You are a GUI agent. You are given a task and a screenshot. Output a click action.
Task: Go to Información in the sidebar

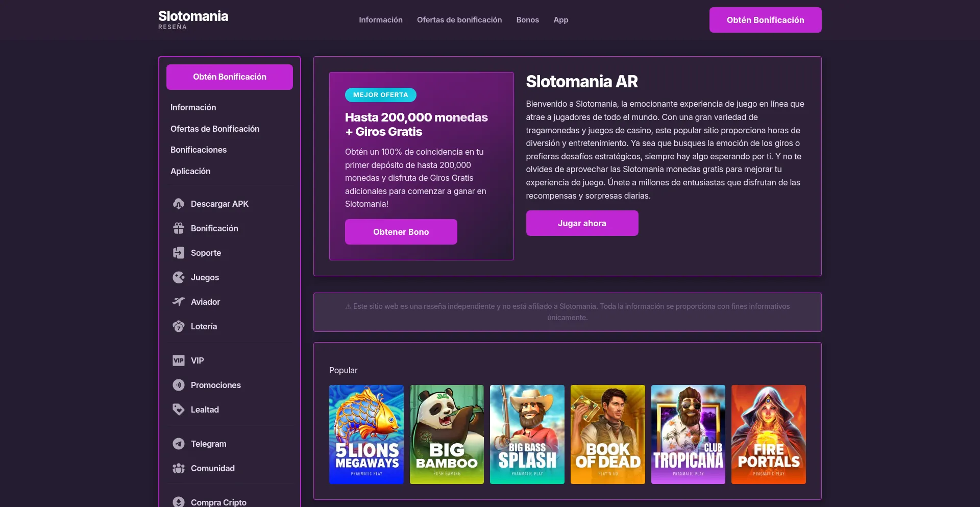(x=193, y=107)
